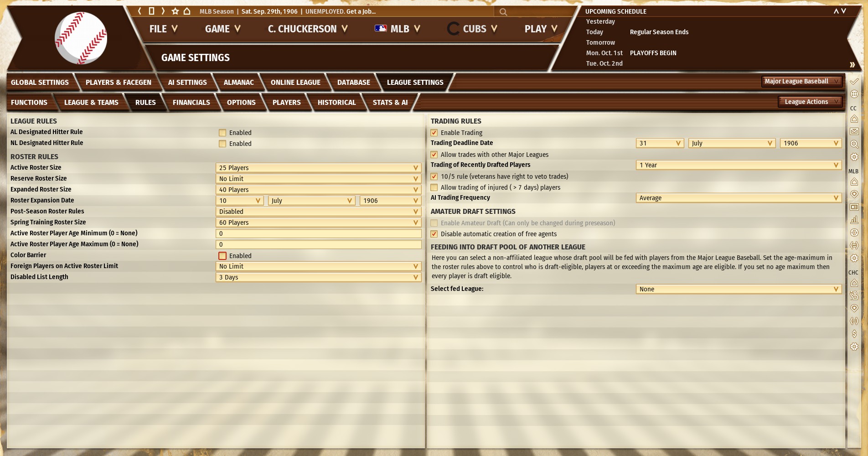Open the gear icon under the MLB section

[854, 258]
